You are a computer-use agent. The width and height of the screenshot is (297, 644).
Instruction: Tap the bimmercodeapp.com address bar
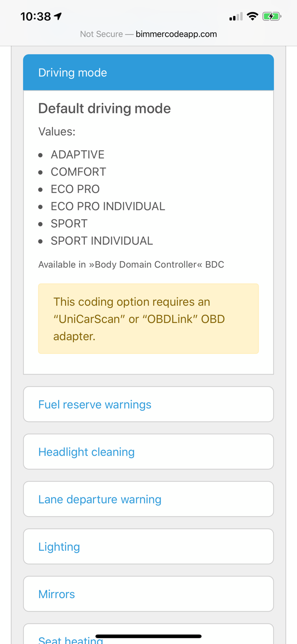click(148, 34)
